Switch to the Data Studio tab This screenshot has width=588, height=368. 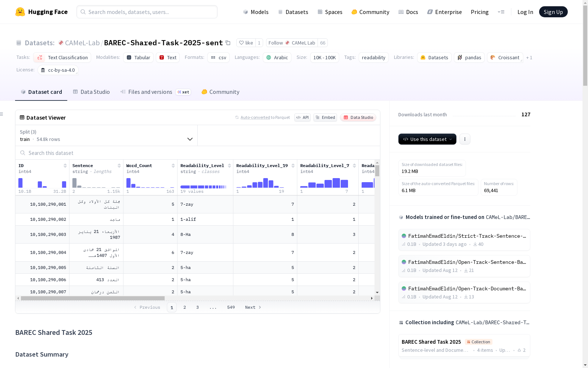pyautogui.click(x=91, y=92)
